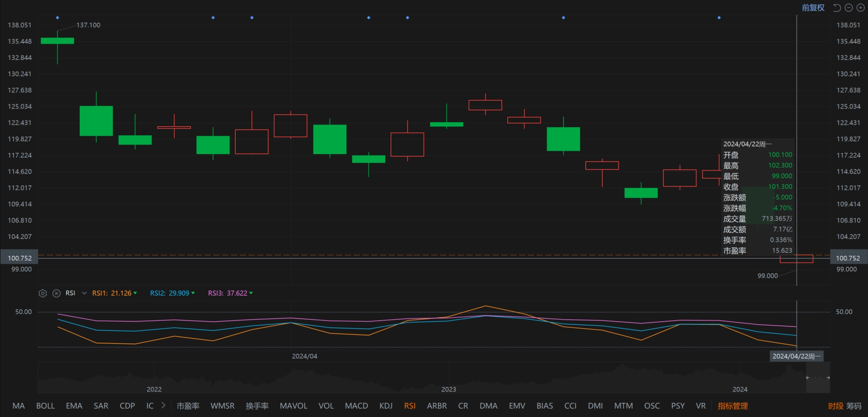The image size is (868, 417).
Task: Click the 2024/04 date label under RSI chart
Action: pyautogui.click(x=304, y=356)
